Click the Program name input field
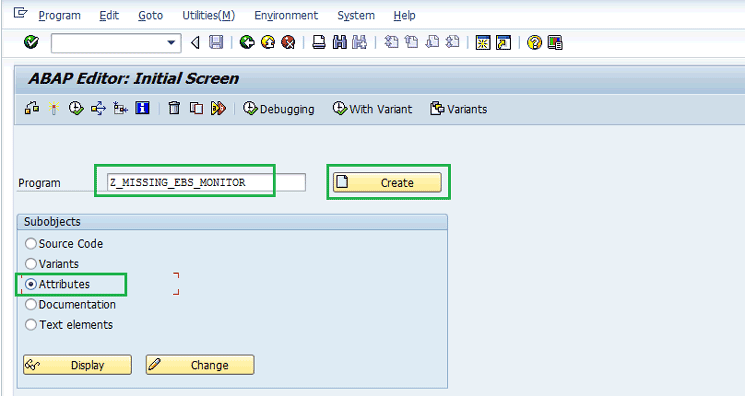 tap(206, 183)
